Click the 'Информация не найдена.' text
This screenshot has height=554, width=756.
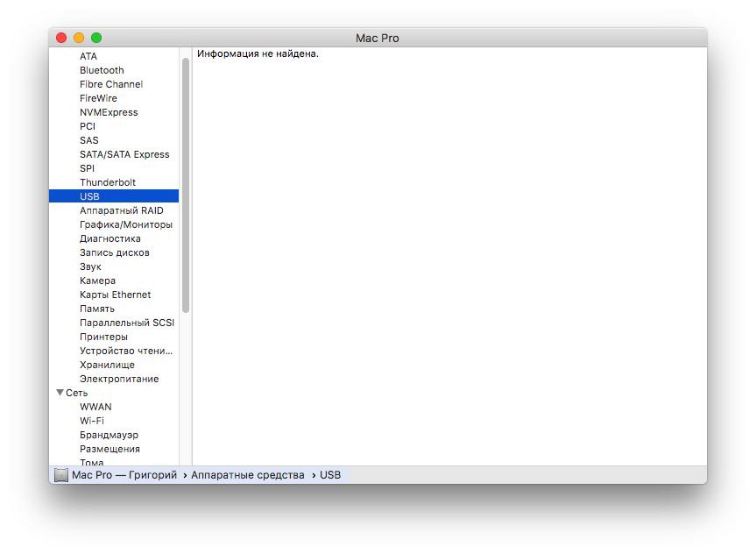(x=258, y=53)
